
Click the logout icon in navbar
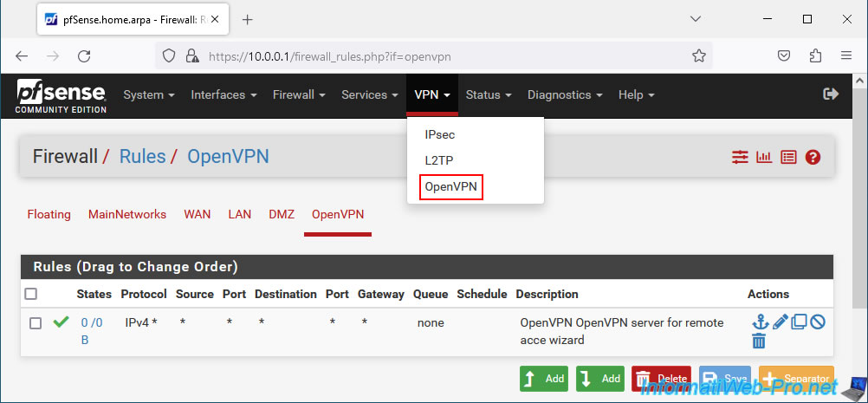[x=831, y=94]
